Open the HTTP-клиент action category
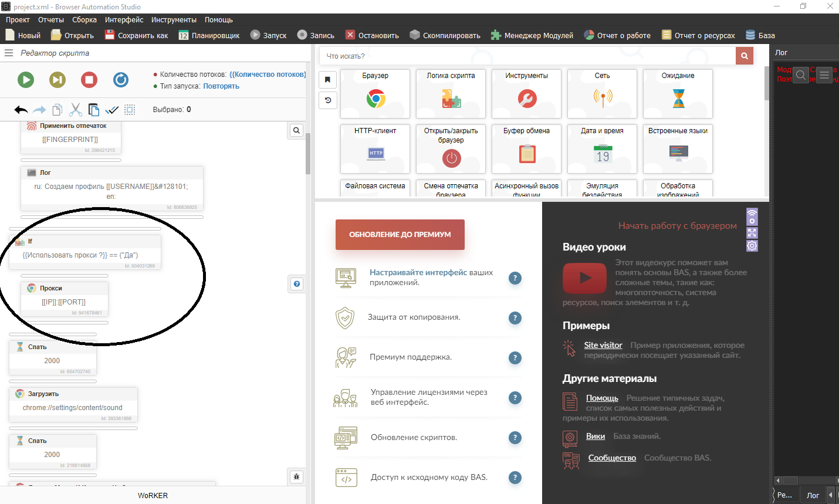 tap(374, 149)
